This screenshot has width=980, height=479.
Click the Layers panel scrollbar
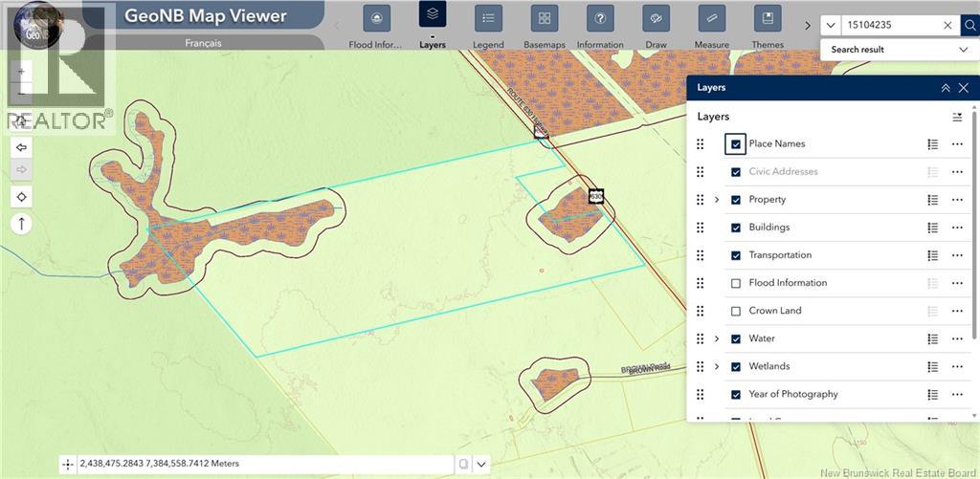973,225
